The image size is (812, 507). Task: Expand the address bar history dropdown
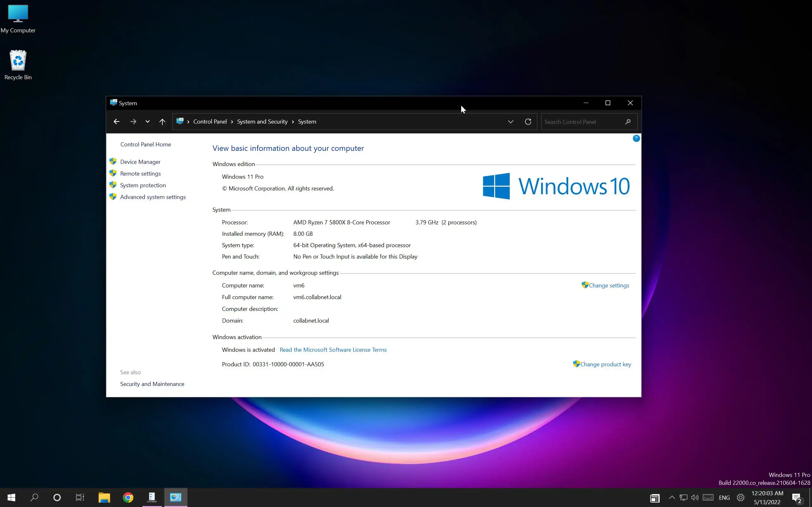pos(510,122)
